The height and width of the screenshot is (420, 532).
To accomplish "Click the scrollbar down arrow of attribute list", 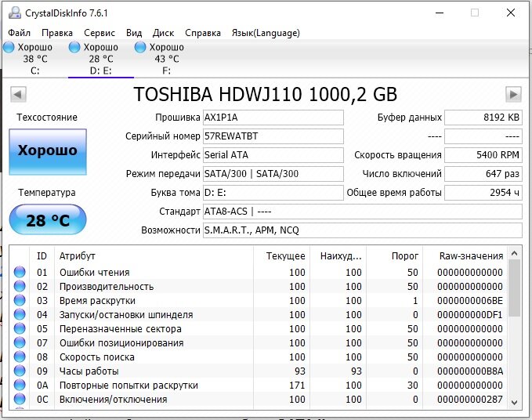I will (x=514, y=402).
